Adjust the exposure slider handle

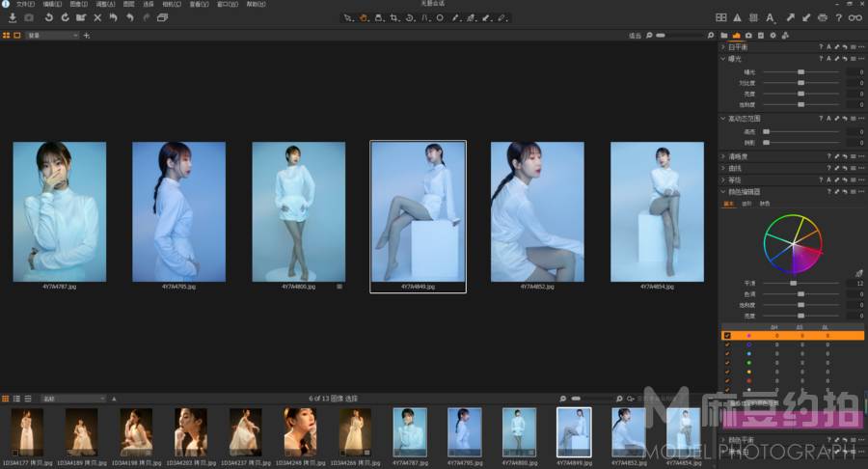[801, 72]
